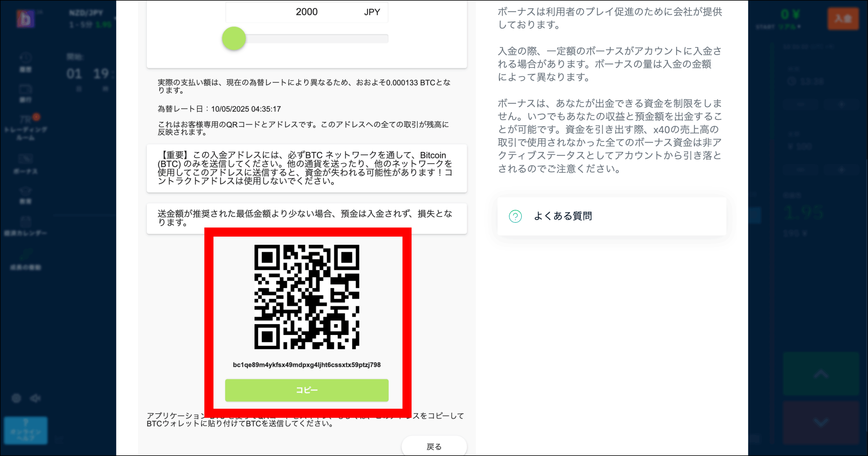Open the wallet icon in the sidebar
Image resolution: width=868 pixels, height=456 pixels.
tap(25, 89)
